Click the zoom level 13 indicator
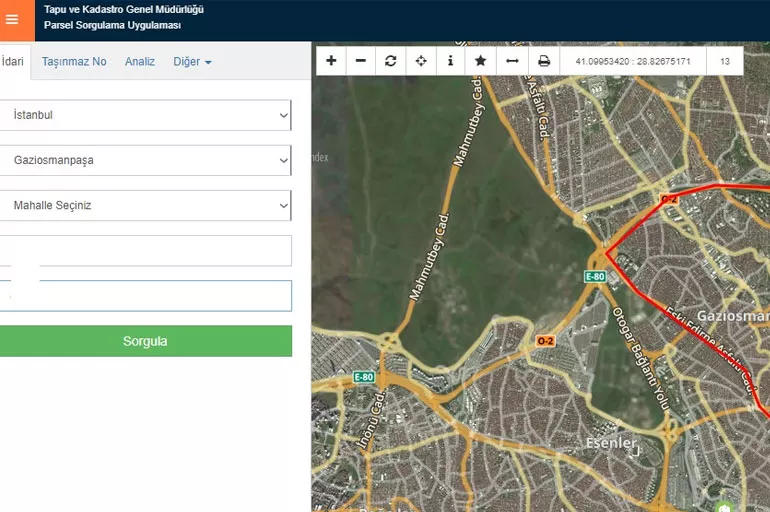The height and width of the screenshot is (512, 770). tap(724, 61)
